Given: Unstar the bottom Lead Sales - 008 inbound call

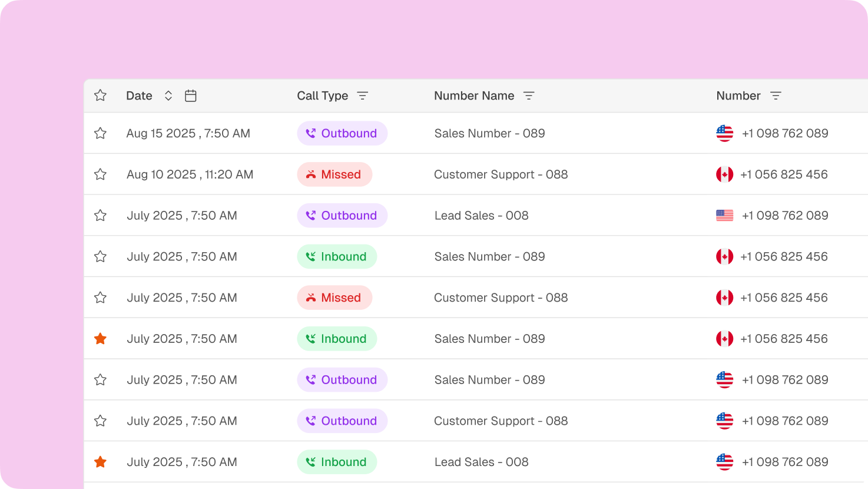Looking at the screenshot, I should tap(101, 462).
